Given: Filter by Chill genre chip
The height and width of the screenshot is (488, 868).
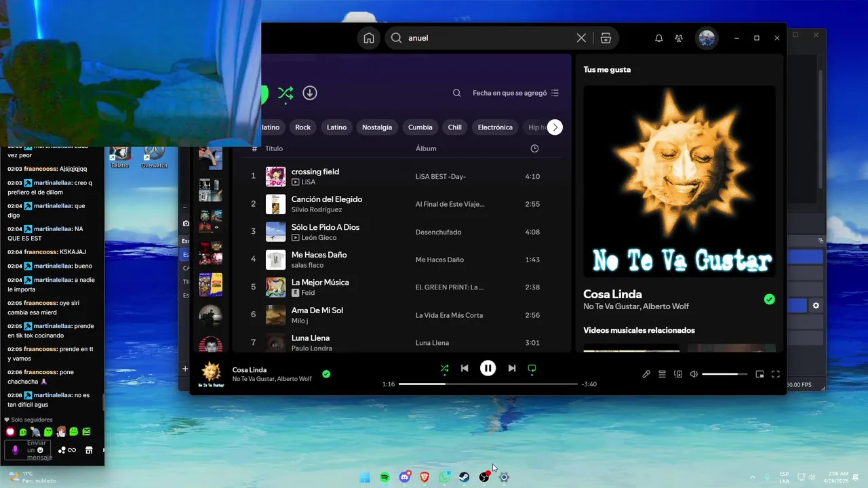Looking at the screenshot, I should pyautogui.click(x=454, y=127).
